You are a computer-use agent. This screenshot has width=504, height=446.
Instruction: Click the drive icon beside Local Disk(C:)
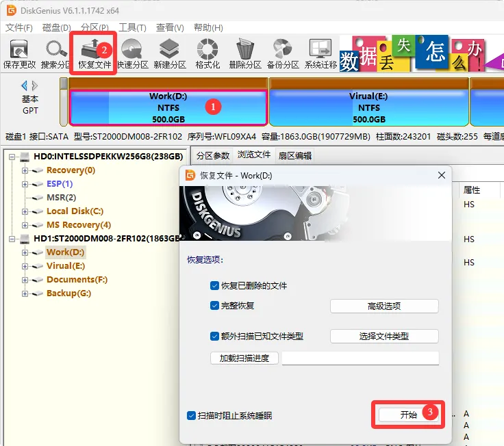point(38,211)
